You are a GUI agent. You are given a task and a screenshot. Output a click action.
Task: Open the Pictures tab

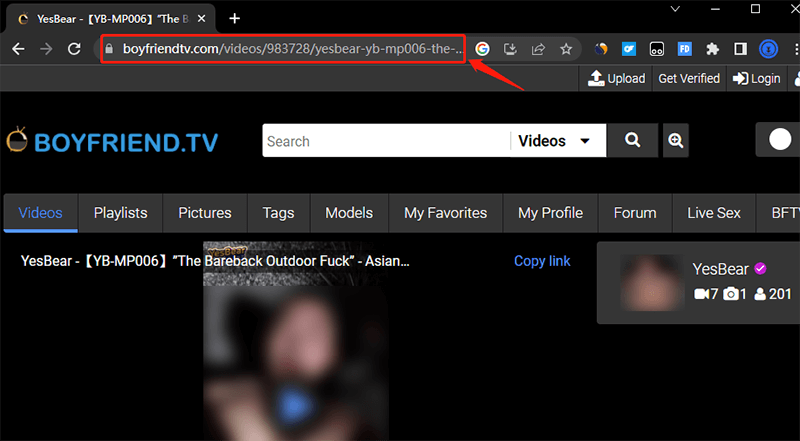click(205, 213)
